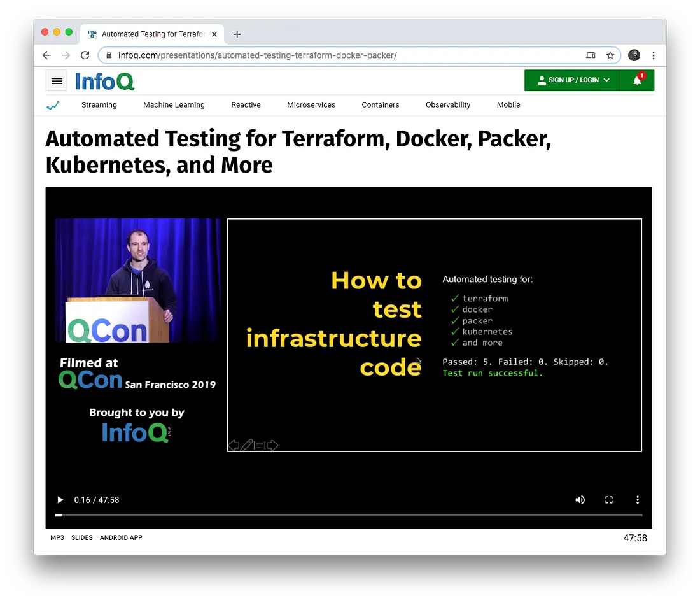Open the Chrome profile avatar
Viewport: 700px width, 603px height.
click(634, 55)
